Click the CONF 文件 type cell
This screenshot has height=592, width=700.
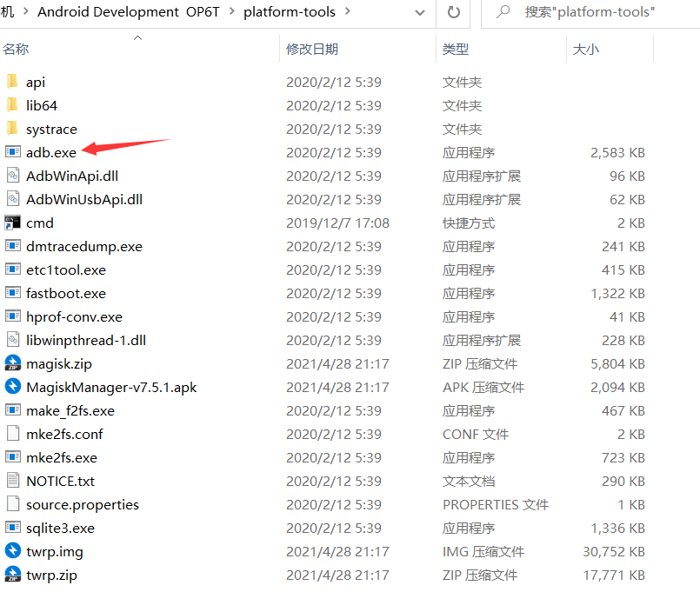[476, 434]
